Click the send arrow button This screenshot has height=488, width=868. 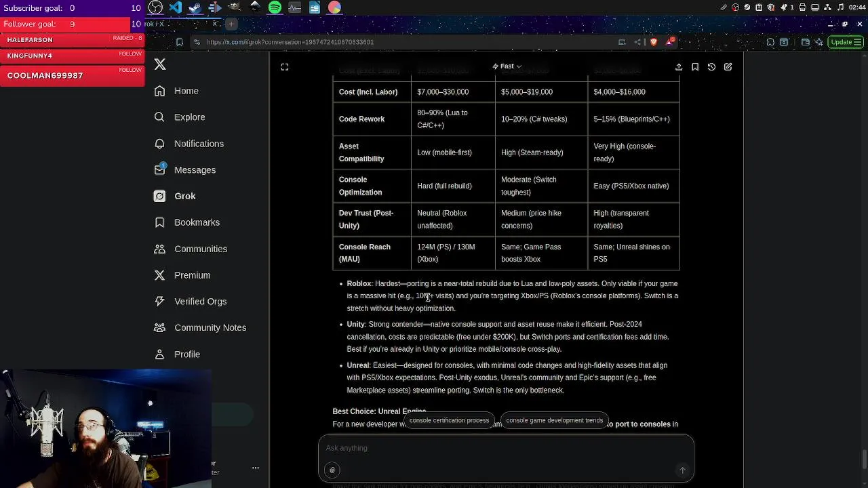click(682, 470)
